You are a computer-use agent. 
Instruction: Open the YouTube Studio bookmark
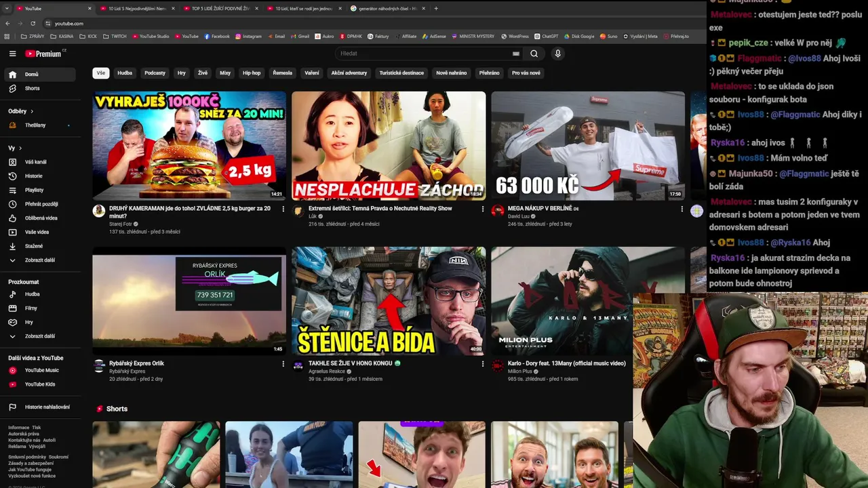pyautogui.click(x=151, y=36)
